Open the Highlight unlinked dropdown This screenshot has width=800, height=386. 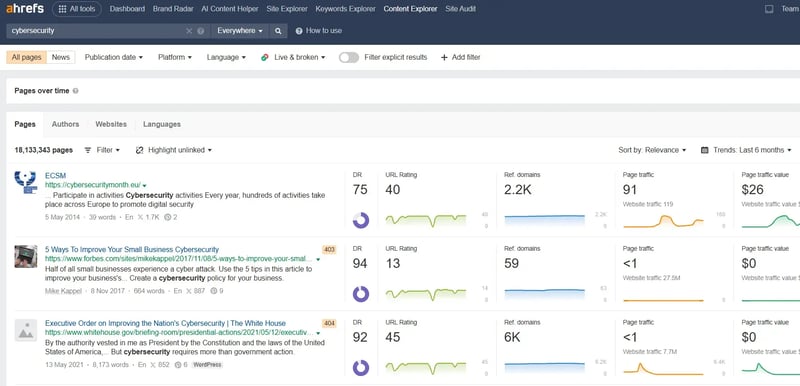174,150
